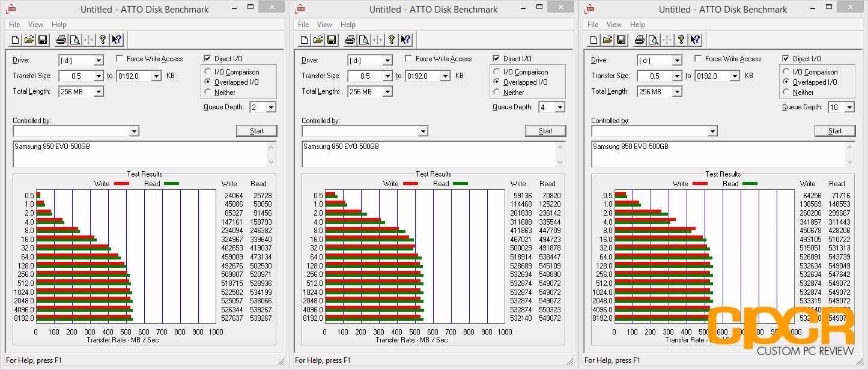This screenshot has height=370, width=868.
Task: Click the Open folder icon in the right window
Action: [608, 40]
